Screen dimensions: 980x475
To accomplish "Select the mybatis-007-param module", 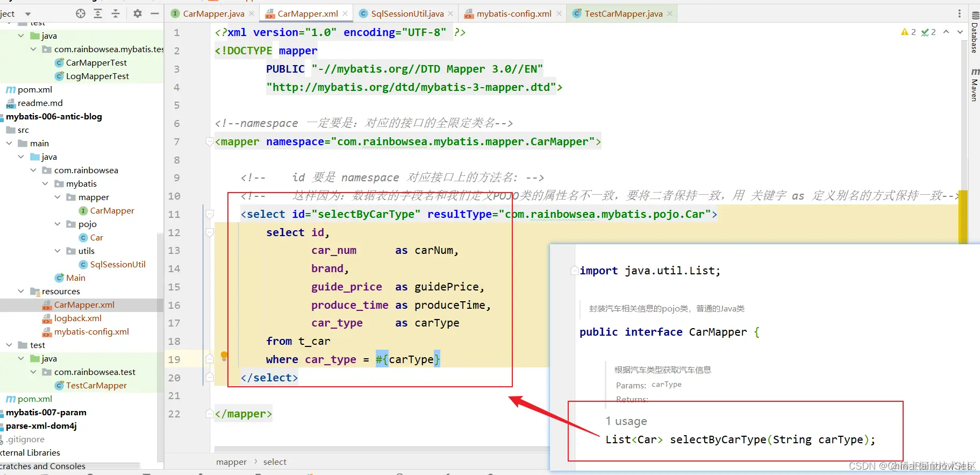I will coord(46,412).
